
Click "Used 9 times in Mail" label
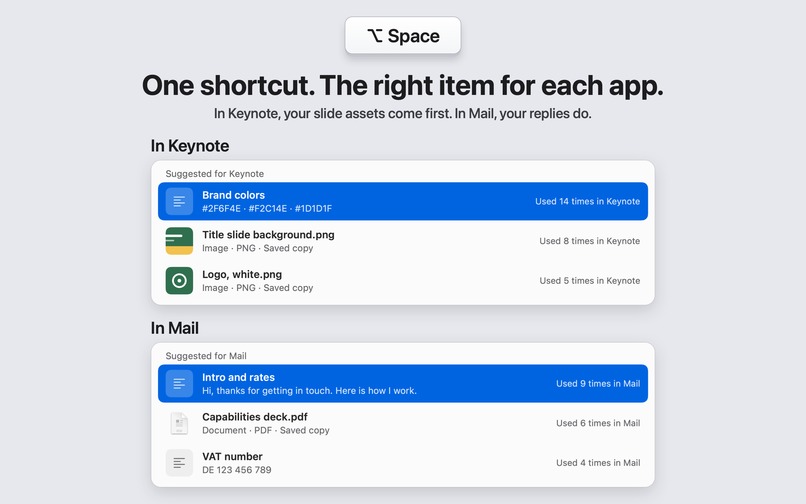pos(598,383)
